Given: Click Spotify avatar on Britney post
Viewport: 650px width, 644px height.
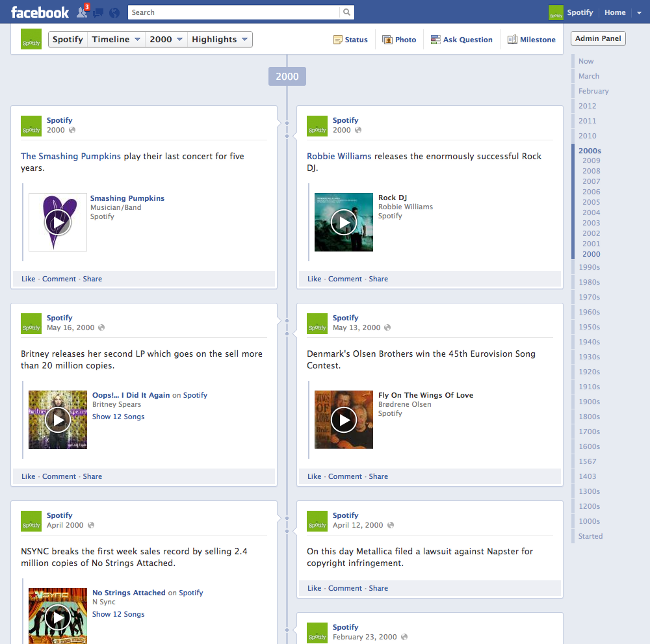Looking at the screenshot, I should [x=31, y=324].
